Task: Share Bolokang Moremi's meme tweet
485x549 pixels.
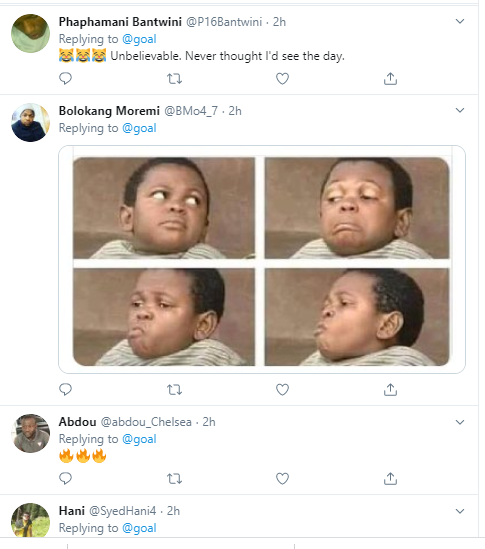Action: click(x=390, y=389)
